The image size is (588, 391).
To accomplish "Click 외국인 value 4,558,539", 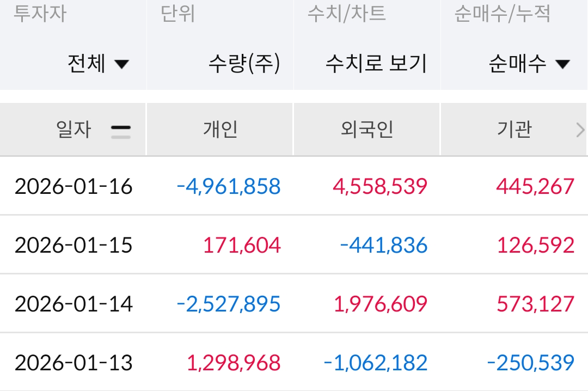I will click(380, 186).
